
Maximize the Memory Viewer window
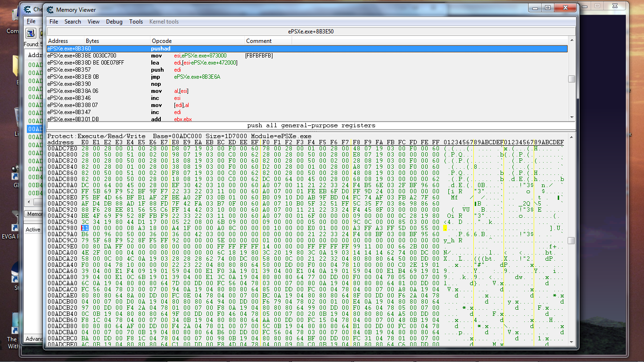[547, 8]
